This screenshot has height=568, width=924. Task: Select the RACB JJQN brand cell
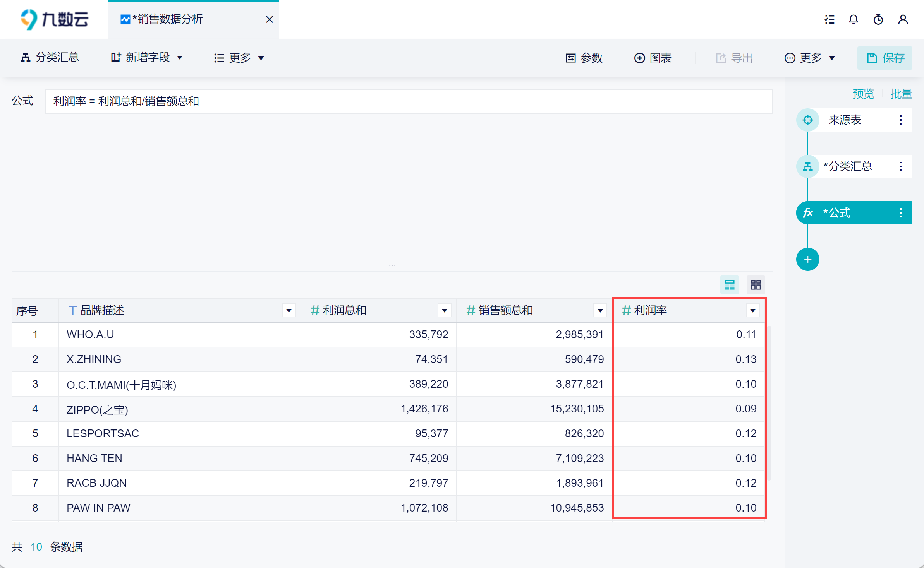click(x=180, y=483)
